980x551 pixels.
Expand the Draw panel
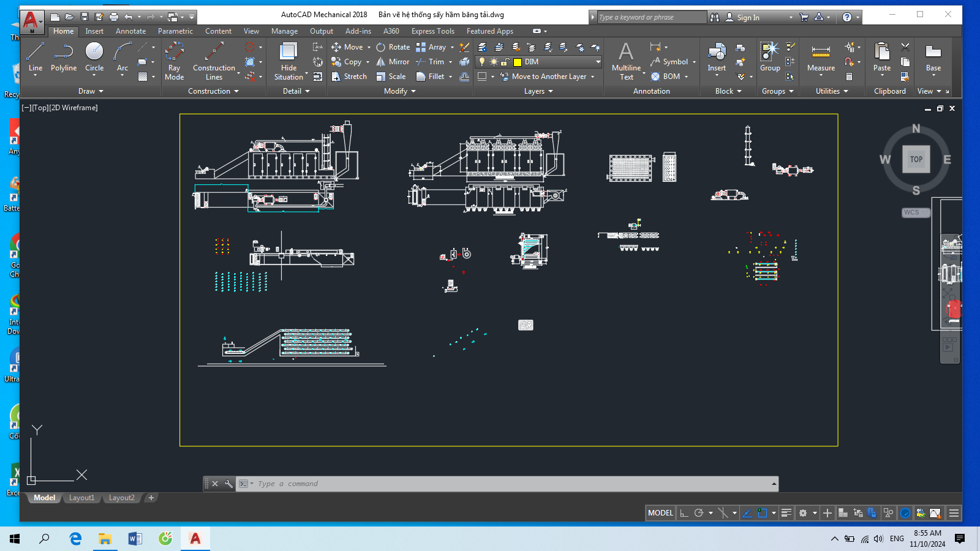tap(91, 91)
